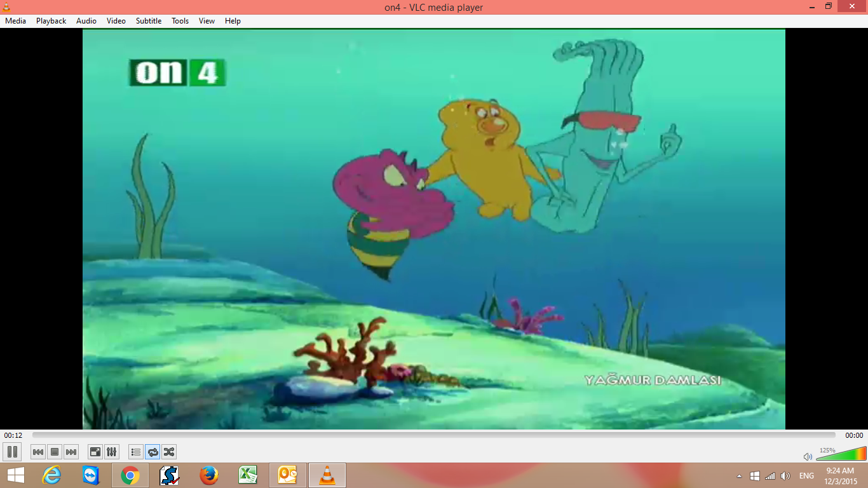Image resolution: width=868 pixels, height=488 pixels.
Task: Switch to Google Chrome in taskbar
Action: click(130, 475)
